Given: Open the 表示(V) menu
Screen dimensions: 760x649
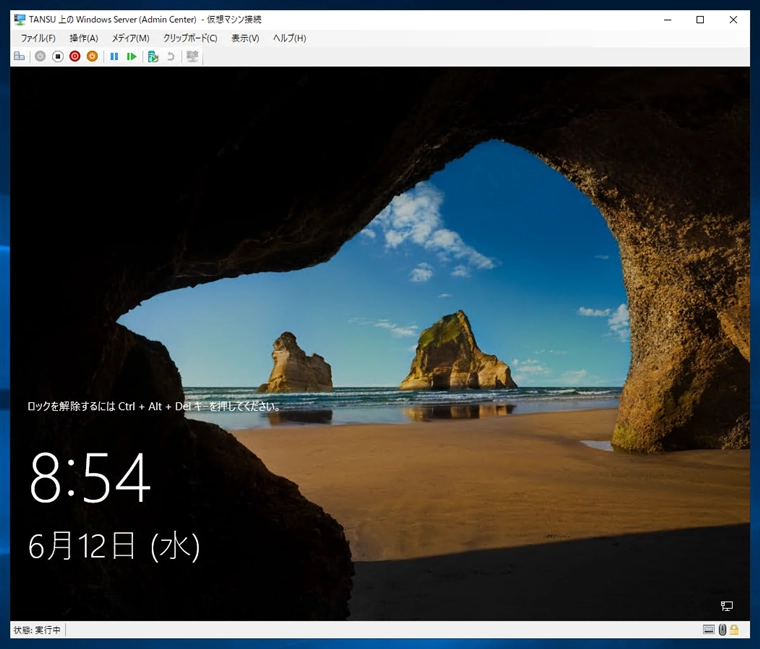Looking at the screenshot, I should [245, 38].
